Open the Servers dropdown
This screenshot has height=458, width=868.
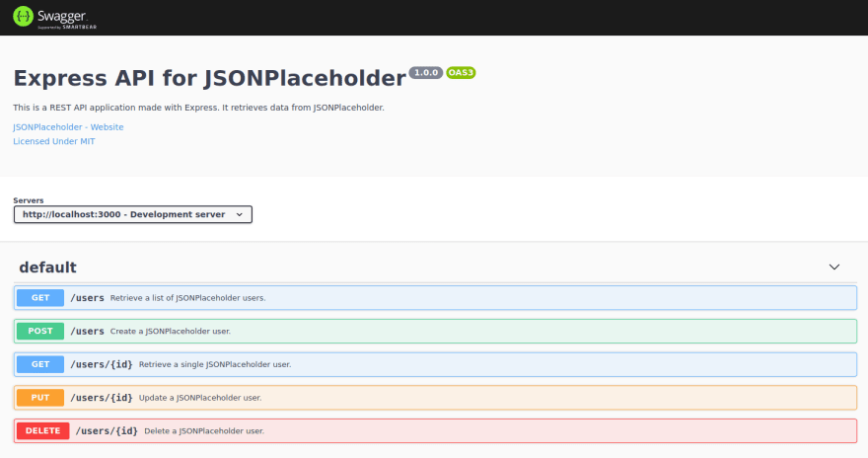[x=133, y=214]
